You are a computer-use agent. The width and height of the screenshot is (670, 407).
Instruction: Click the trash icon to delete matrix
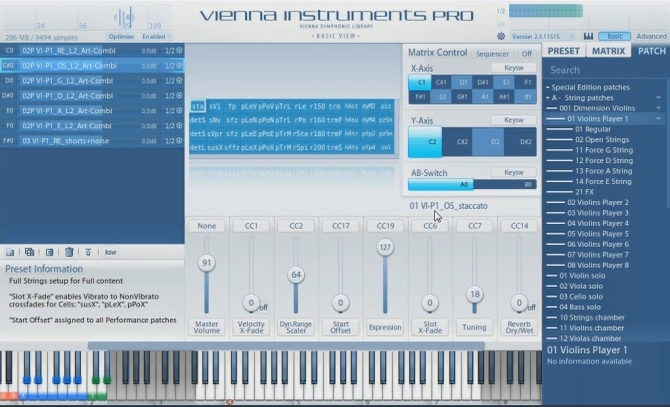(69, 252)
